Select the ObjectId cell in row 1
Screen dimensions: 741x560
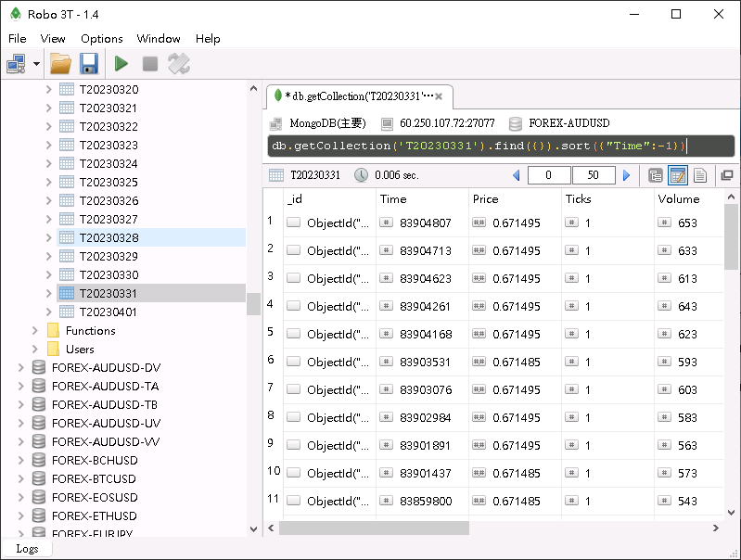pos(329,223)
